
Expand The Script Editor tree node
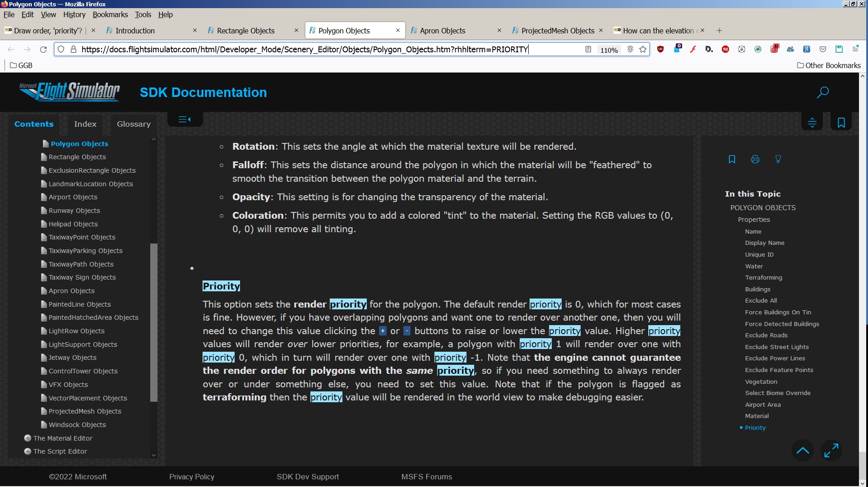(28, 451)
